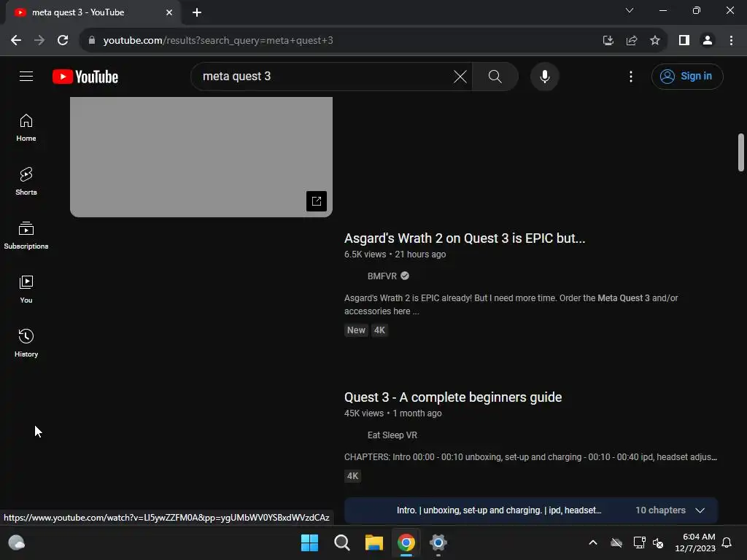Open YouTube settings three-dot menu
The height and width of the screenshot is (560, 747).
(x=631, y=76)
